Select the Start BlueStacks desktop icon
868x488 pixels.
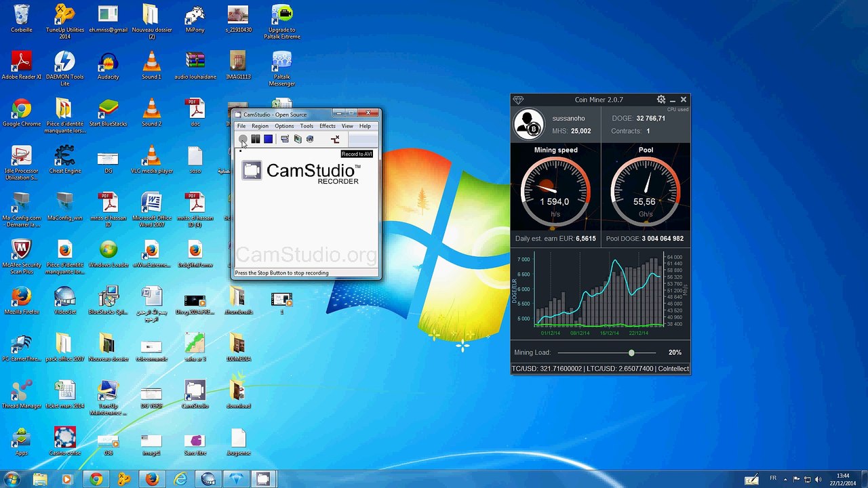point(108,113)
